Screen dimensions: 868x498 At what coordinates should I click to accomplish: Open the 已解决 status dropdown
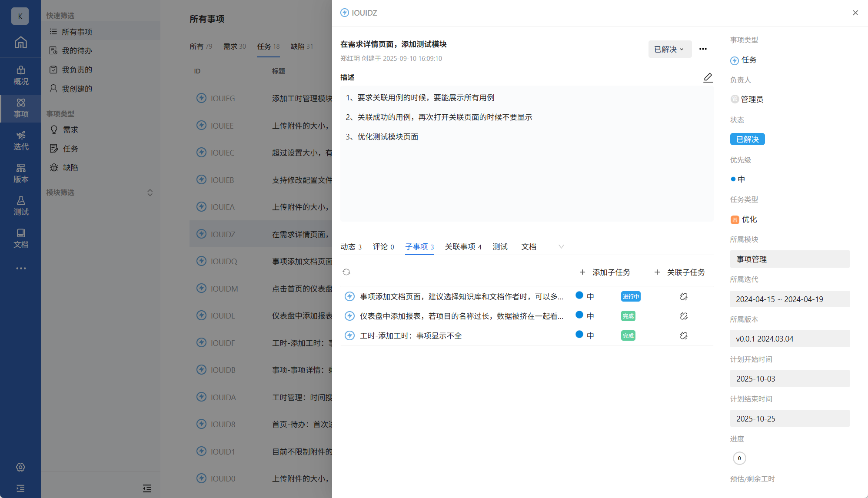coord(669,49)
